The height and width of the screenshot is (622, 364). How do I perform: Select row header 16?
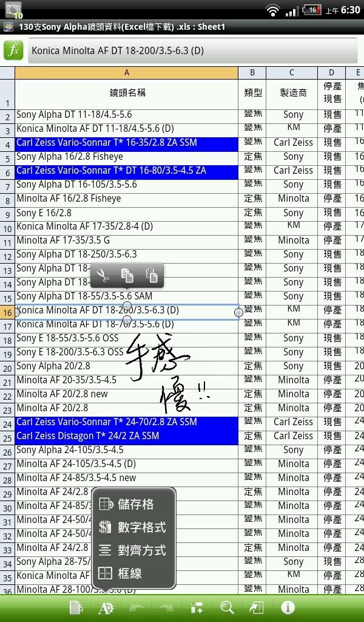click(7, 313)
